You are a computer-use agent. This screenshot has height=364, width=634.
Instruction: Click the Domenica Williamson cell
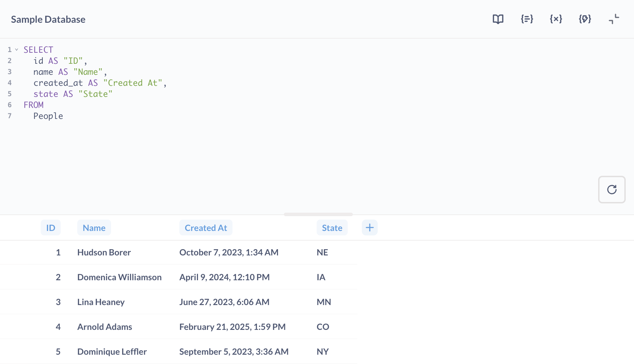tap(119, 277)
